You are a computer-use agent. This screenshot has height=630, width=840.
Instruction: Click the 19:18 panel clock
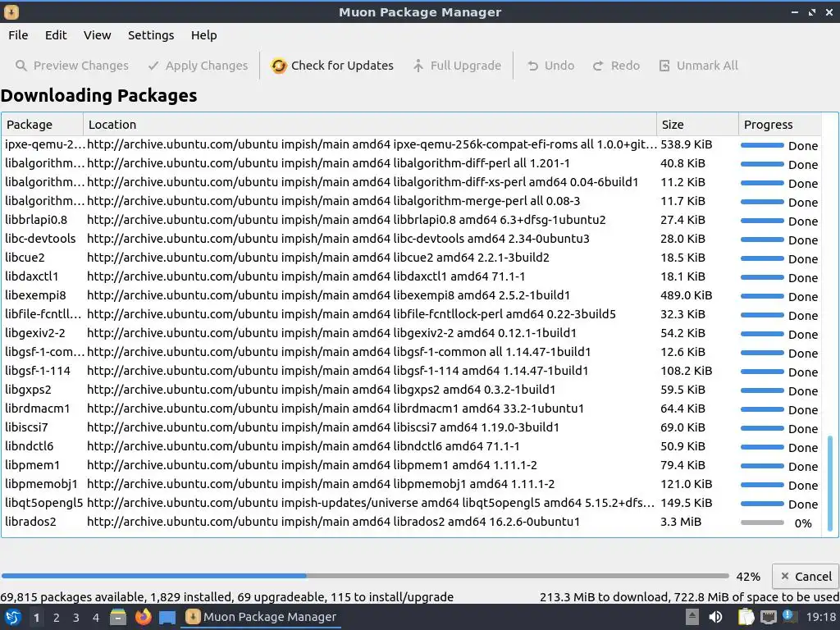click(x=820, y=617)
